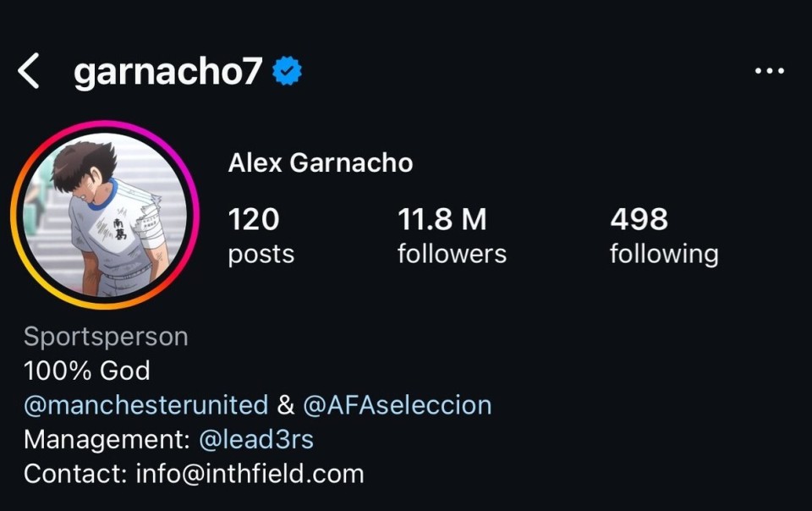Open the @AFAseleccion mention link
This screenshot has width=812, height=511.
pos(398,405)
